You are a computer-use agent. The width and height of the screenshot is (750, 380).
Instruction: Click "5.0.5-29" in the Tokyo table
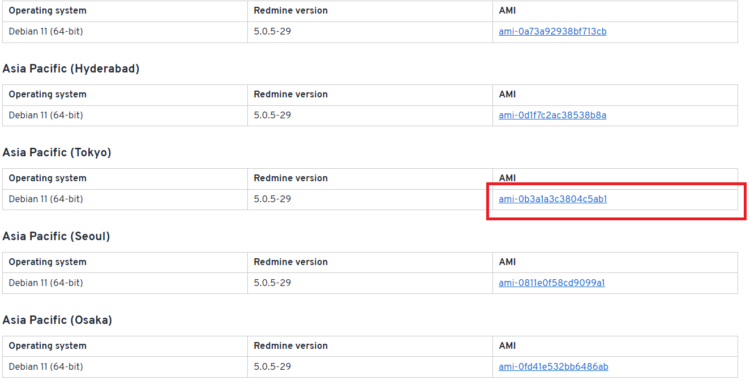point(272,199)
